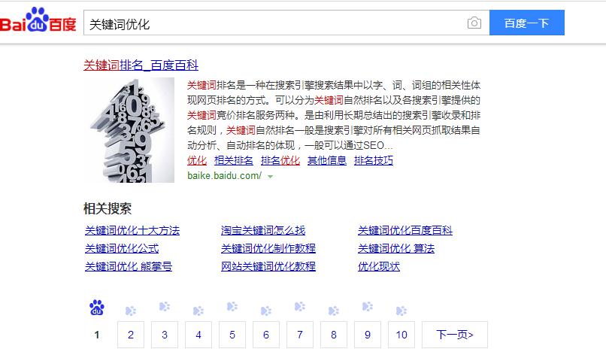
Task: Go to results page 10
Action: 401,335
